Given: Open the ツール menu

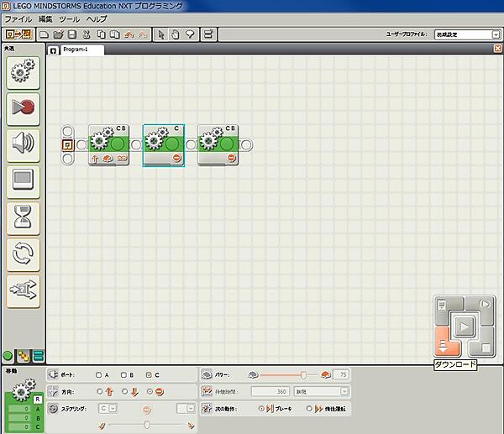Looking at the screenshot, I should (71, 18).
